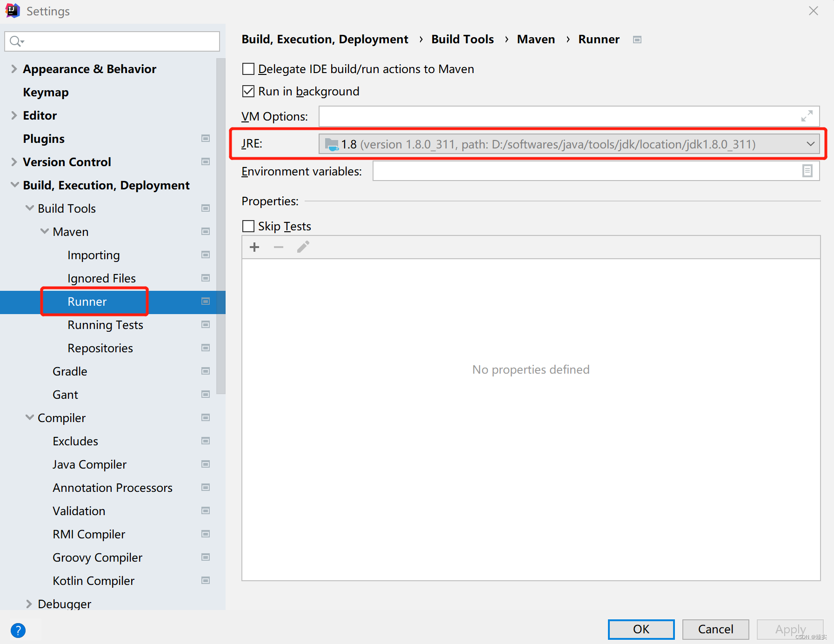834x644 pixels.
Task: Close the Settings dialog window
Action: click(813, 11)
